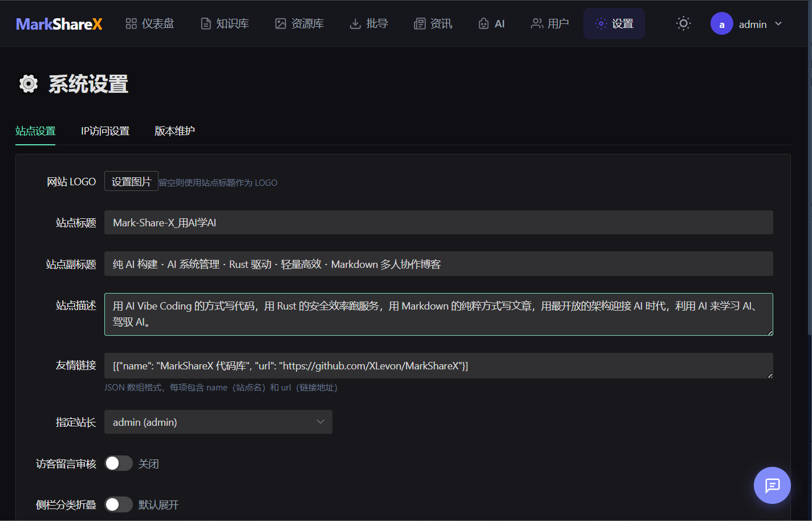Click the 批导 download icon
812x521 pixels.
[x=355, y=23]
